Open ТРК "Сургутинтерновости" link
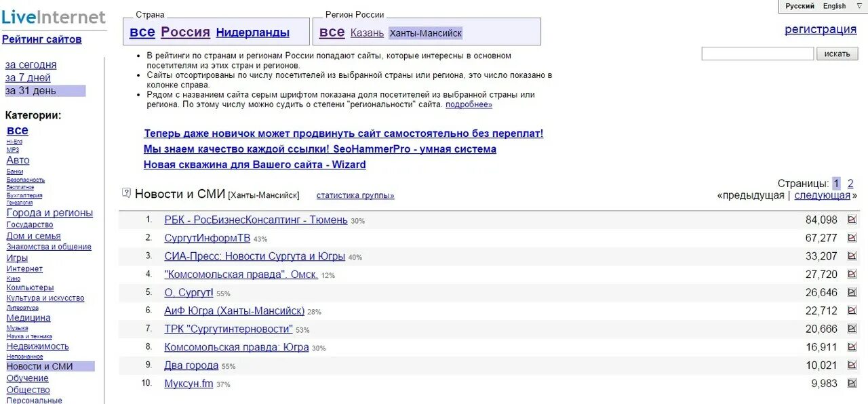The image size is (868, 404). (x=229, y=329)
